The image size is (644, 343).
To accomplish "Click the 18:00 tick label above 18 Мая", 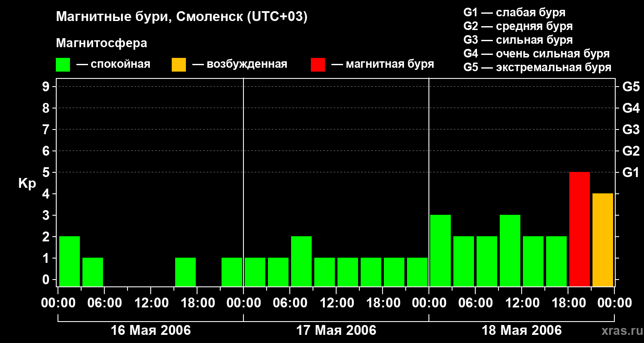I will click(x=568, y=303).
